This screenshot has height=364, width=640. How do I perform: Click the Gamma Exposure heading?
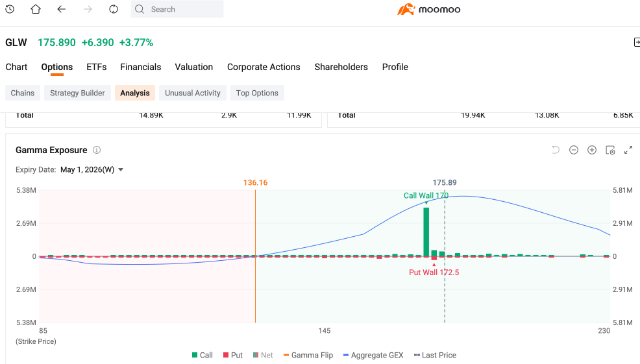coord(51,150)
